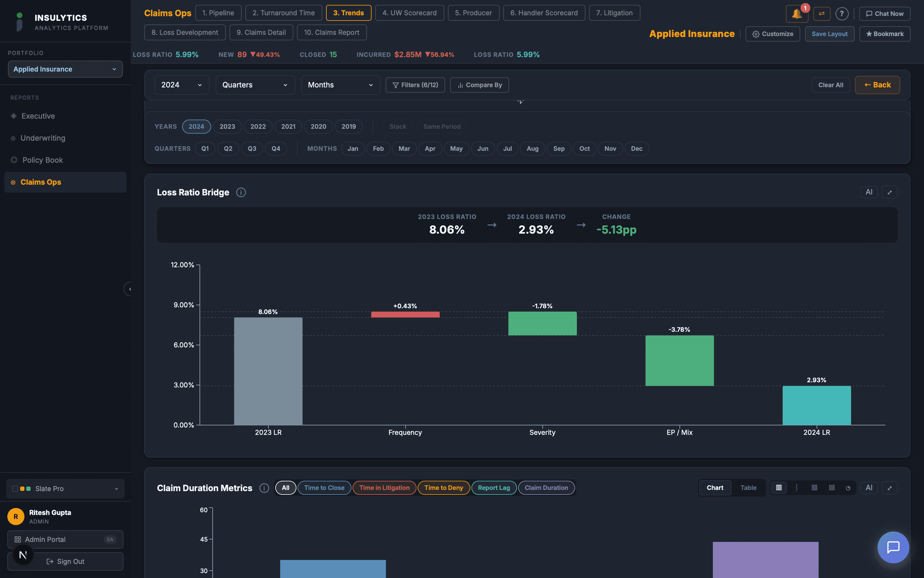Filter metrics by Time in Litigation
924x578 pixels.
pos(384,488)
